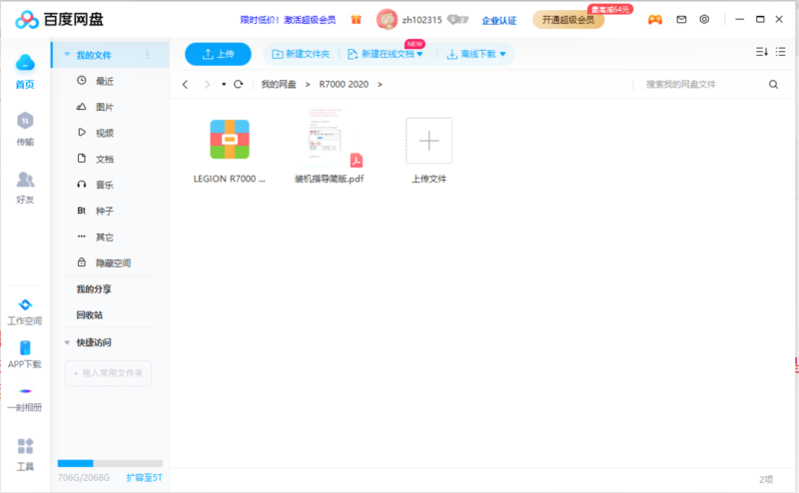Click the game controller icon in title bar
Viewport: 799px width, 493px height.
click(x=655, y=19)
